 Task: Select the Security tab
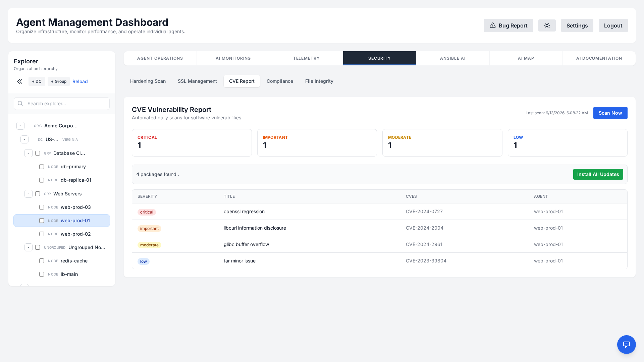[379, 58]
